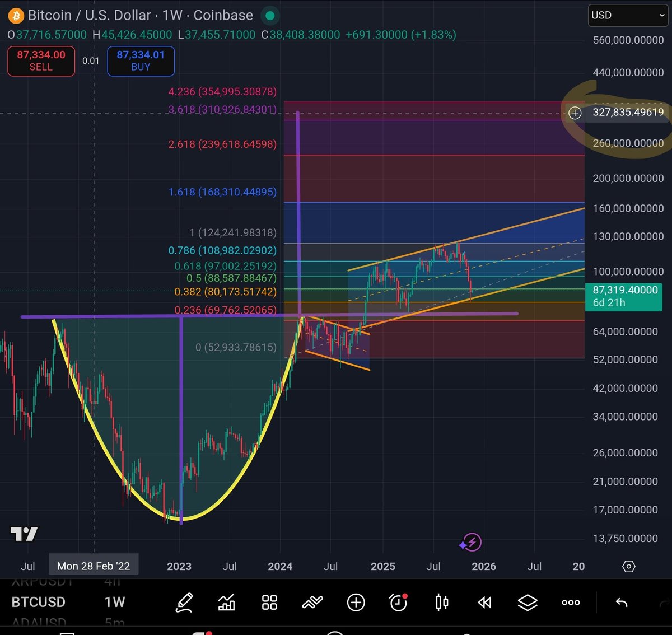Select the trend line tools icon
The height and width of the screenshot is (635, 672).
tap(312, 603)
